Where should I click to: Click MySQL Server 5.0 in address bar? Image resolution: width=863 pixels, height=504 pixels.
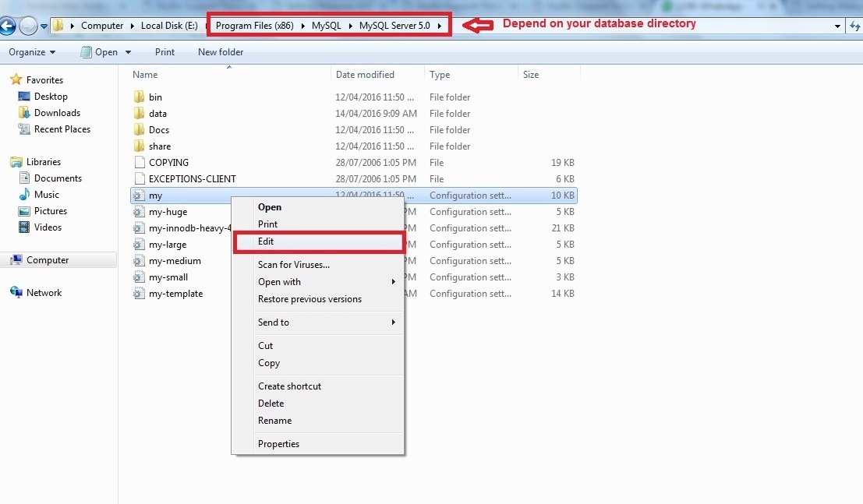click(x=394, y=26)
